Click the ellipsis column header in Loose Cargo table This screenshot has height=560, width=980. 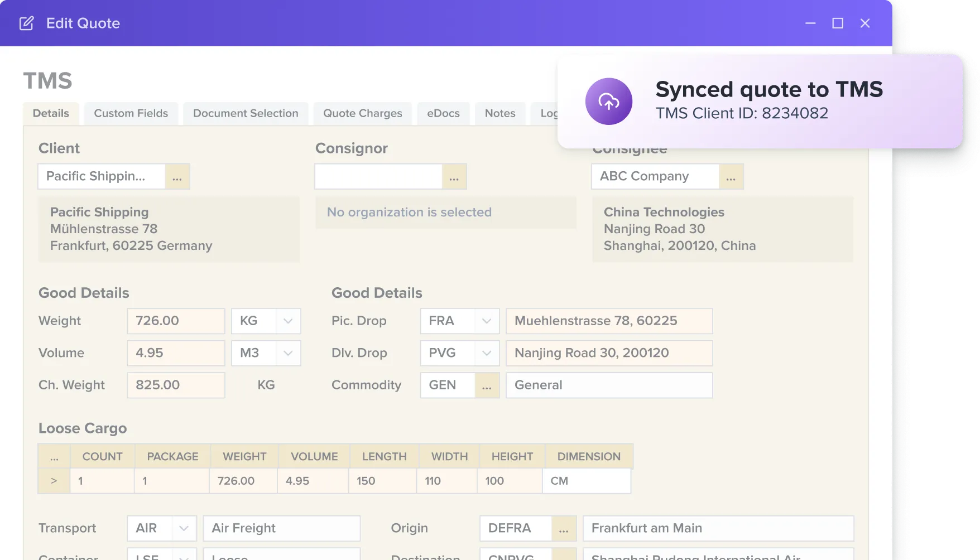click(x=54, y=456)
